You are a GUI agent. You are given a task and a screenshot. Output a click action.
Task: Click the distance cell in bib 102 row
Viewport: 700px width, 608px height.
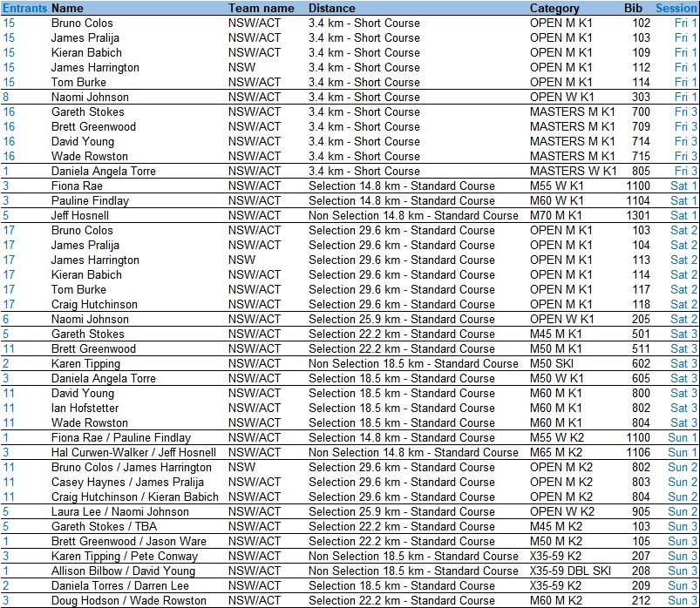[364, 24]
